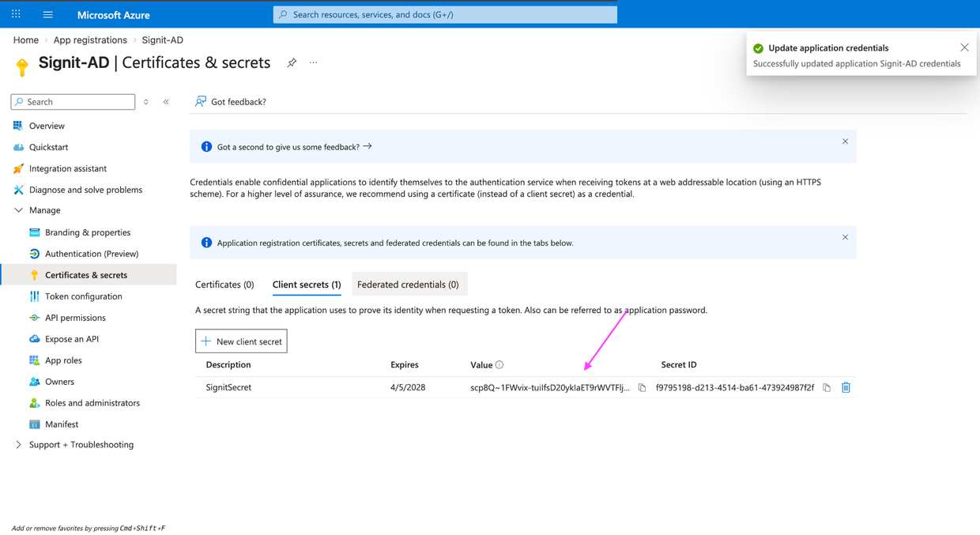Viewport: 980px width, 535px height.
Task: Open the Overview icon in the sidebar
Action: pos(18,126)
